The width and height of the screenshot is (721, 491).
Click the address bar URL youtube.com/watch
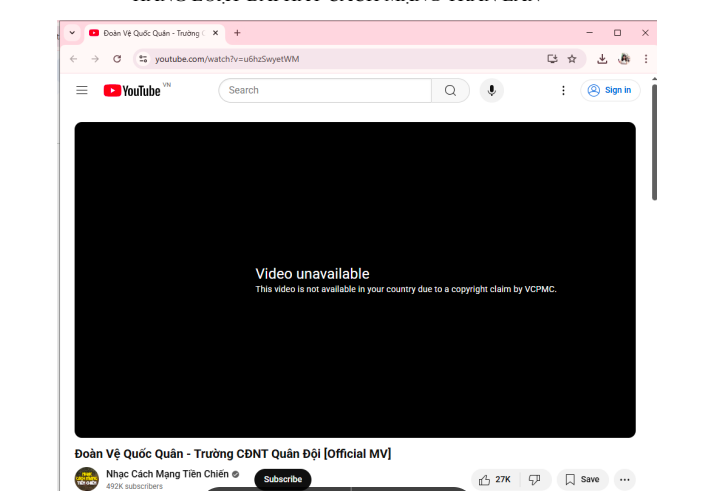(227, 59)
